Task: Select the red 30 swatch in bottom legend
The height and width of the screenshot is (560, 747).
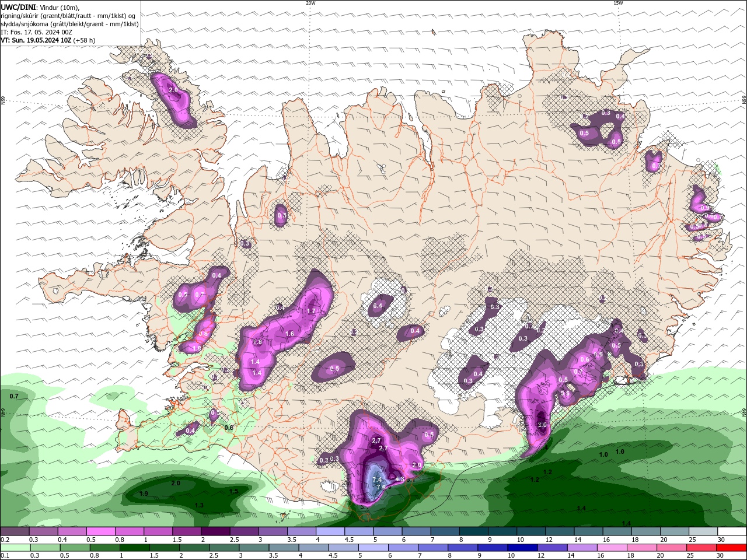Action: tap(731, 548)
